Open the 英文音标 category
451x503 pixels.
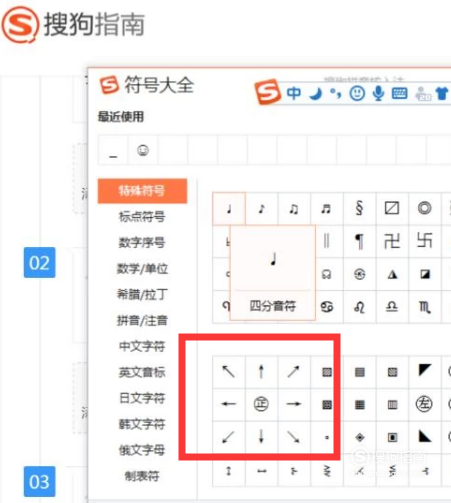click(142, 372)
